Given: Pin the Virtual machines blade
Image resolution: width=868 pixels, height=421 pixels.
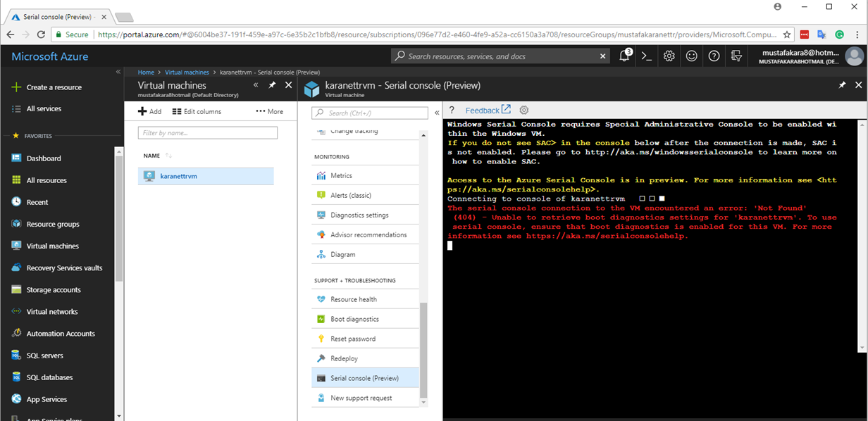Looking at the screenshot, I should (x=272, y=85).
